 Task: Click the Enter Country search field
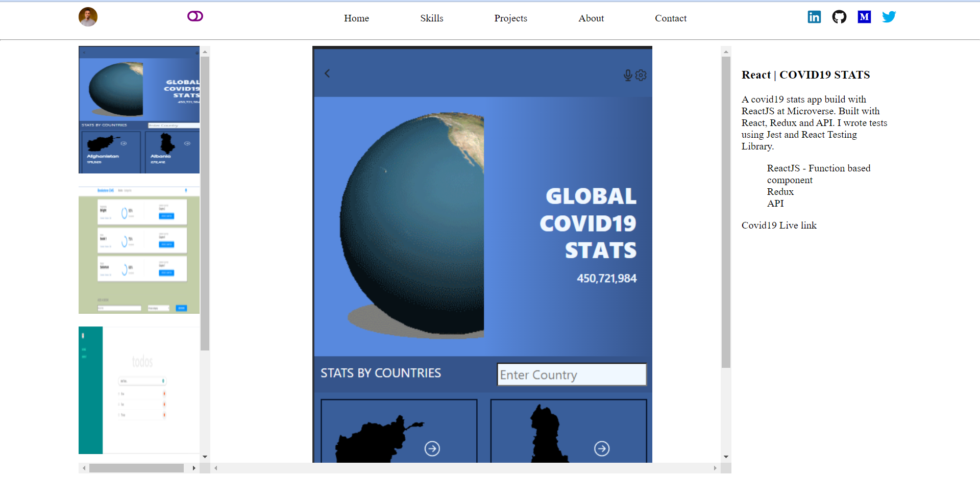pyautogui.click(x=572, y=374)
